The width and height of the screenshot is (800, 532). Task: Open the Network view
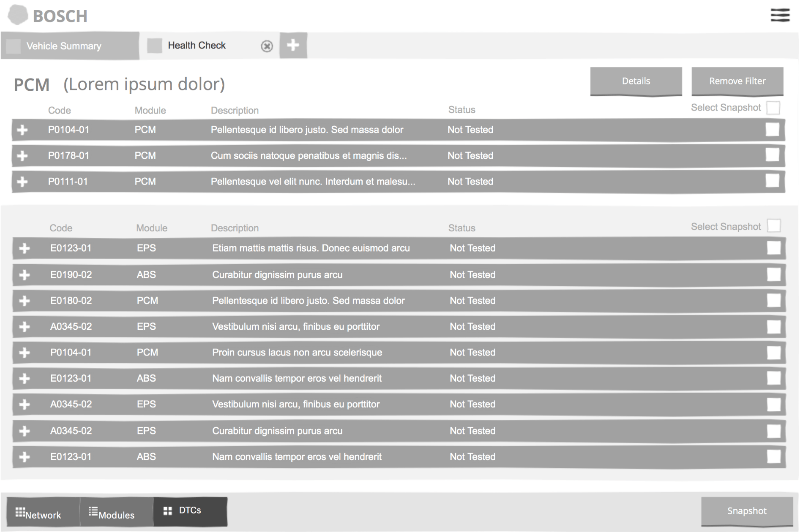point(43,512)
